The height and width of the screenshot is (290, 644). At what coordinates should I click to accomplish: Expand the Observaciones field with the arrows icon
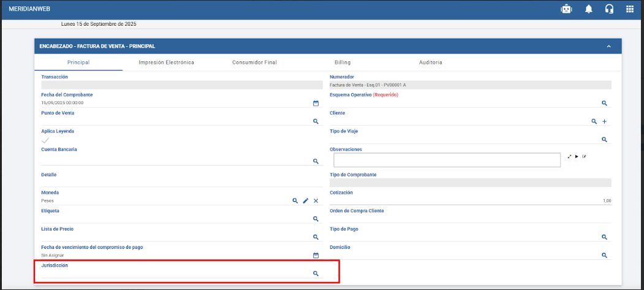(569, 156)
